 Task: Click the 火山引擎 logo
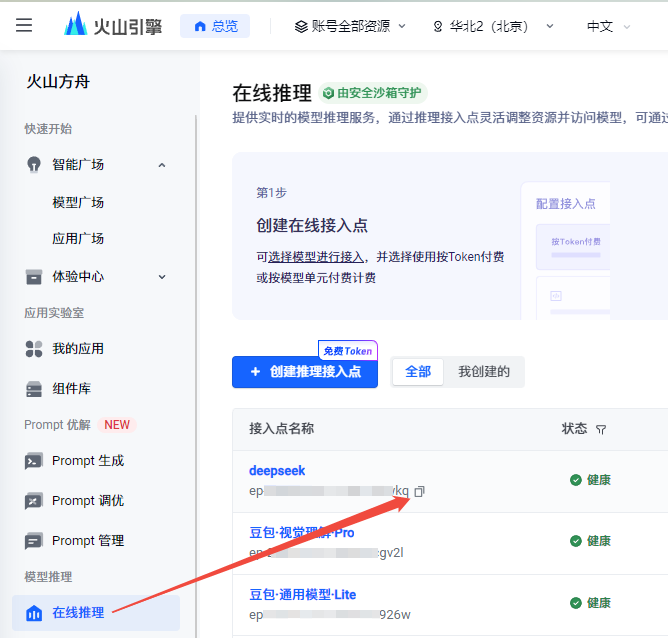(113, 25)
